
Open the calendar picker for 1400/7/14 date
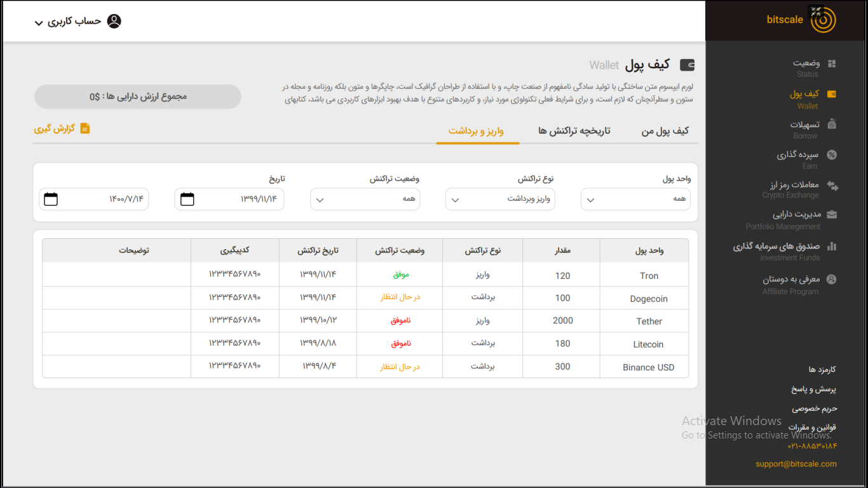pos(51,200)
